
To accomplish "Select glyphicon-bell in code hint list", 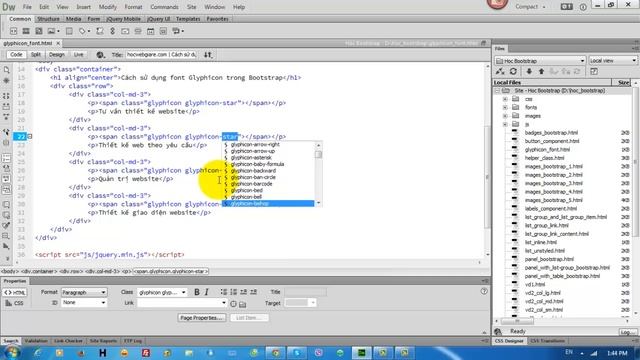I will tap(268, 197).
